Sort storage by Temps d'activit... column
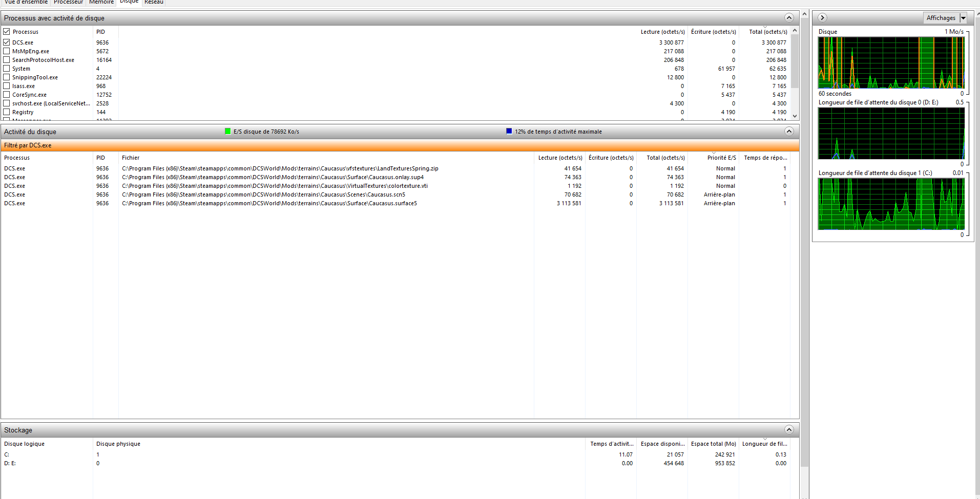980x499 pixels. pos(611,444)
